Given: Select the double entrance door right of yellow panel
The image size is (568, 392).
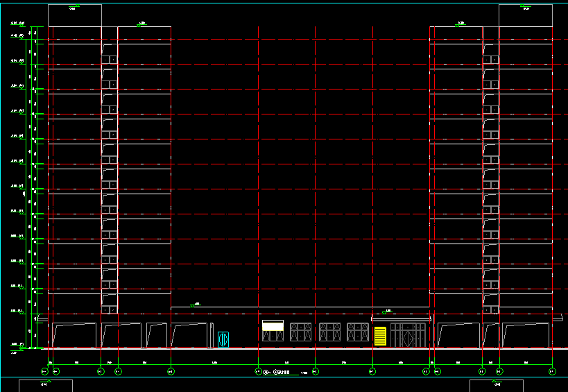Looking at the screenshot, I should pos(408,334).
